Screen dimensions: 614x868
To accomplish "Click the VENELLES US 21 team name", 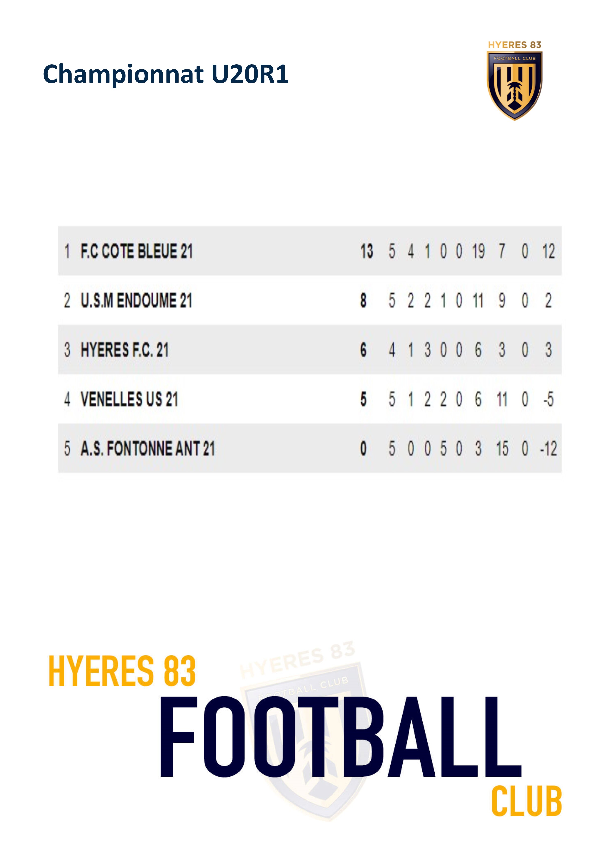I will (129, 399).
